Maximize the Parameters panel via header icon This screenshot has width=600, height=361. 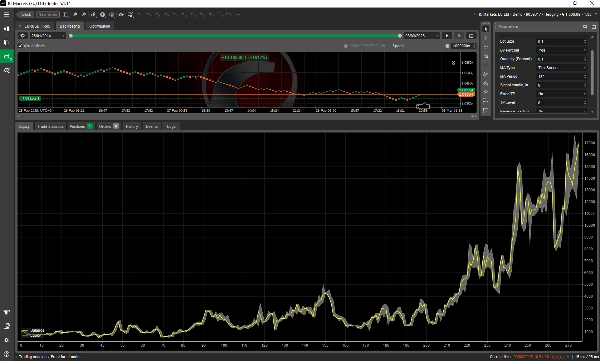point(585,26)
